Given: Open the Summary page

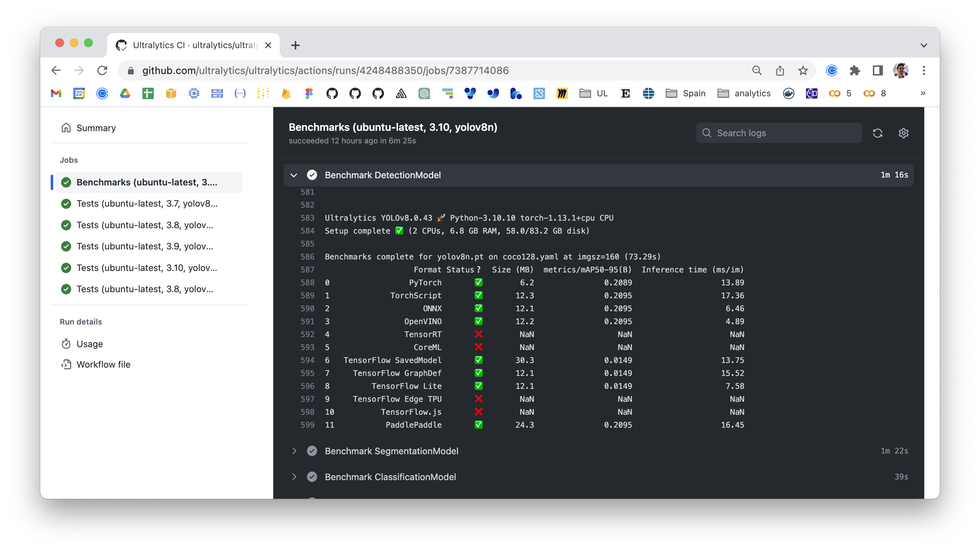Looking at the screenshot, I should tap(96, 128).
